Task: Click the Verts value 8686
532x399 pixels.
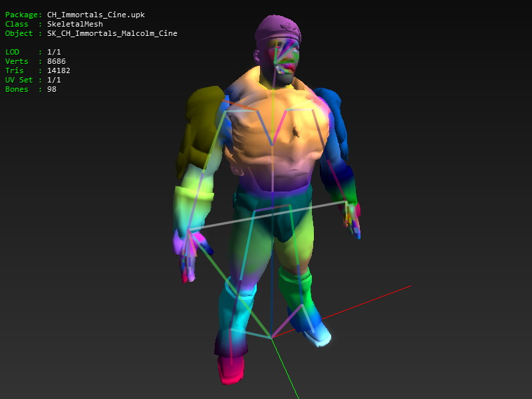Action: coord(57,61)
